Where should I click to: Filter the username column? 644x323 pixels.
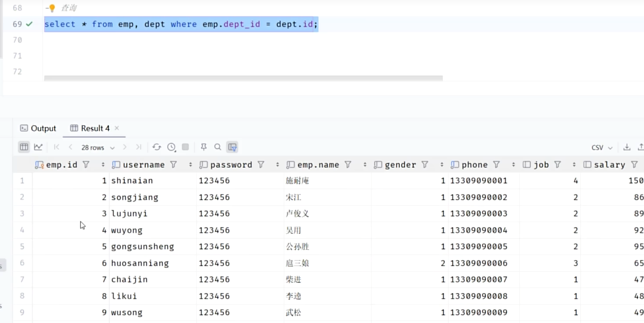coord(174,164)
